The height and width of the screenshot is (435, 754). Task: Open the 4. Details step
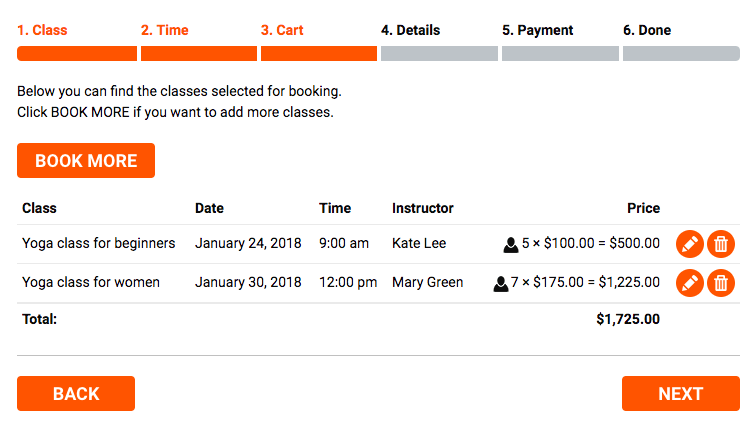click(x=410, y=30)
